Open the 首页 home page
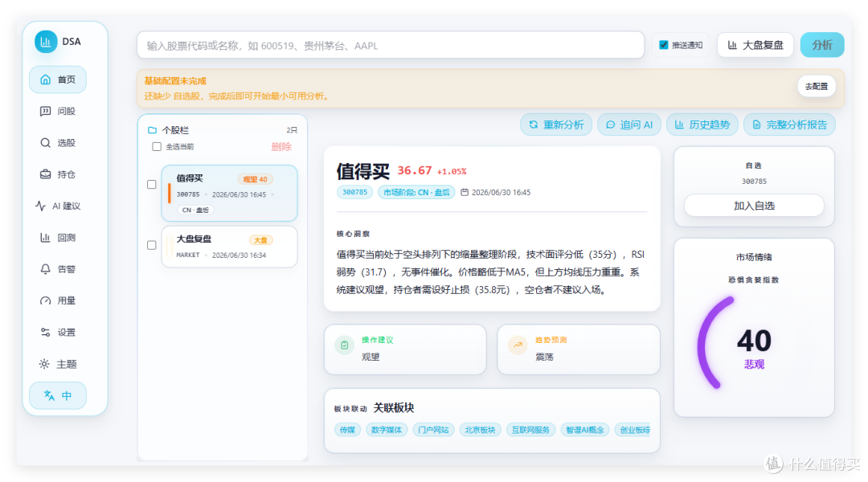The width and height of the screenshot is (868, 482). point(58,80)
